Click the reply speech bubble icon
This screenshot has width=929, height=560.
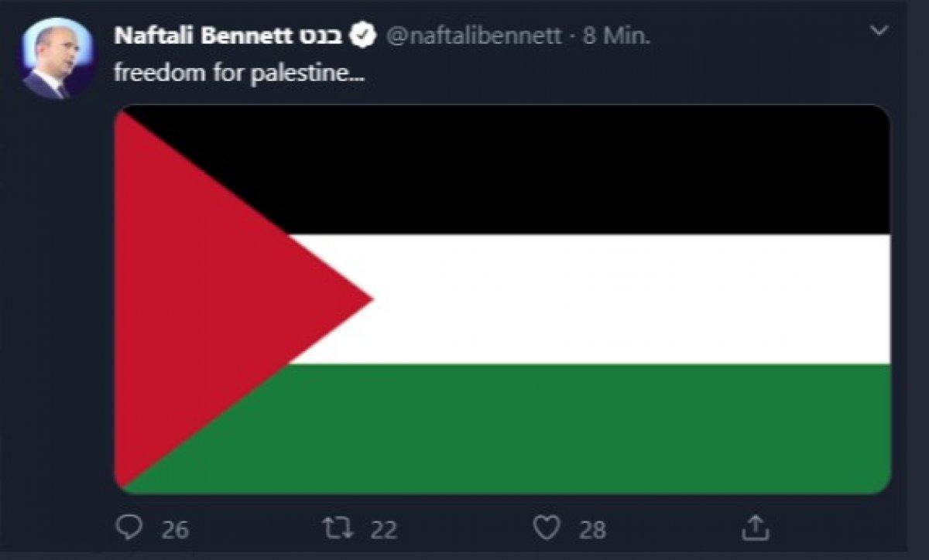pyautogui.click(x=129, y=528)
